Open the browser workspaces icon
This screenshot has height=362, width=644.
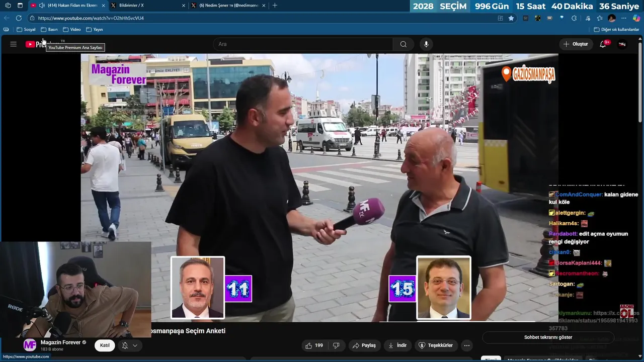(x=8, y=6)
